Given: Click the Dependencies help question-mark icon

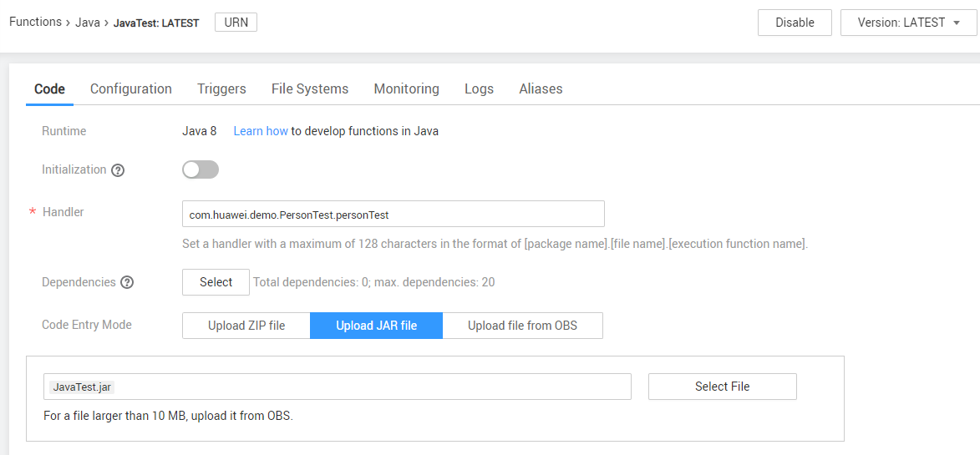Looking at the screenshot, I should click(x=127, y=282).
